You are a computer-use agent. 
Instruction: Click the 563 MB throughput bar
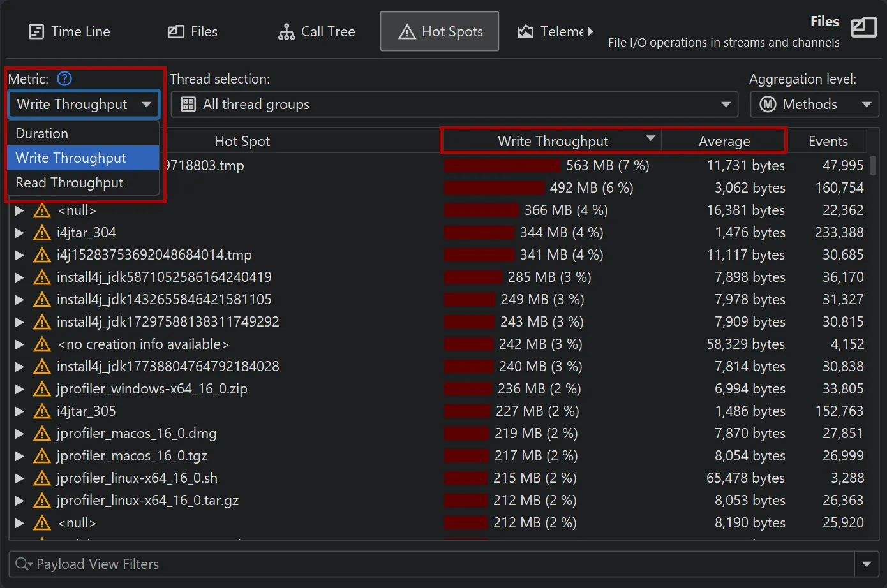(502, 165)
